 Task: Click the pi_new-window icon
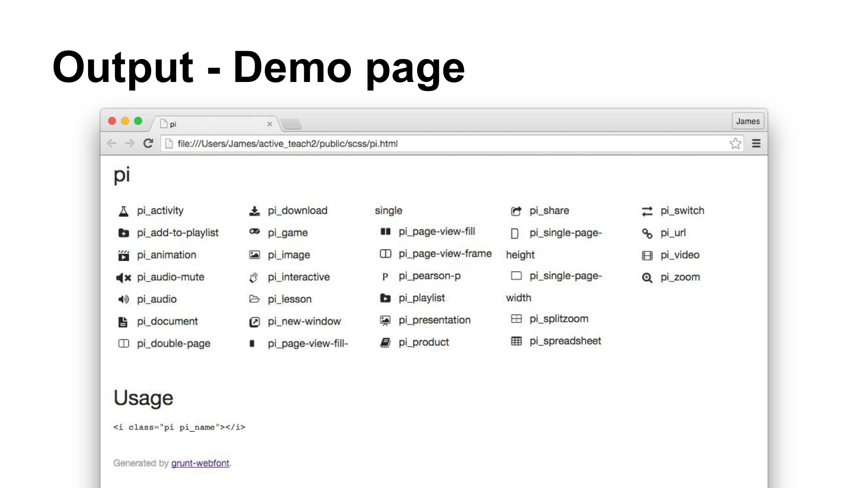point(254,322)
